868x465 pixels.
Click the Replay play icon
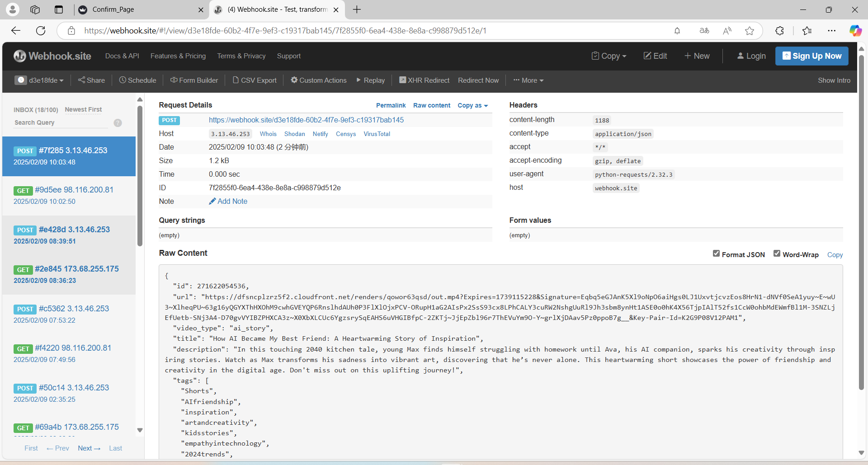tap(359, 80)
